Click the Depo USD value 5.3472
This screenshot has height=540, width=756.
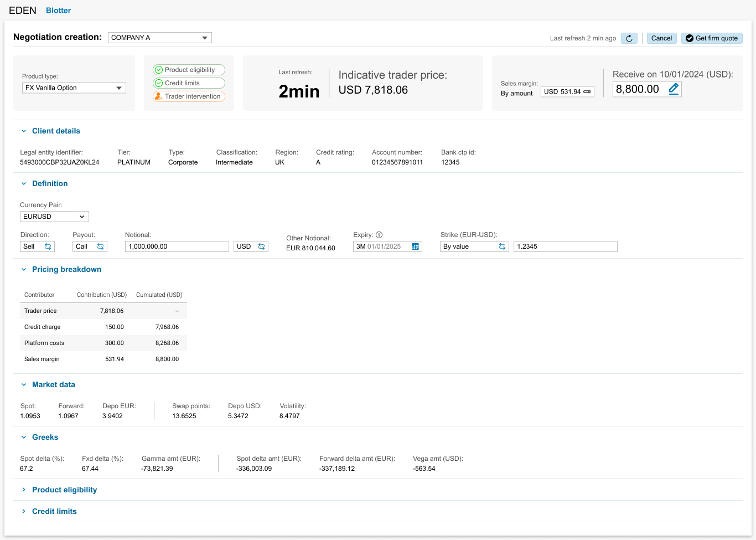pyautogui.click(x=238, y=416)
